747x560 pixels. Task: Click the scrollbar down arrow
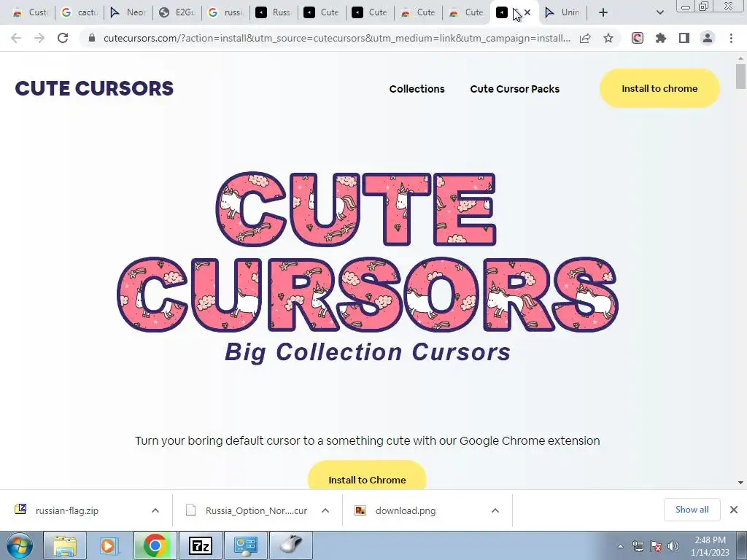coord(740,483)
